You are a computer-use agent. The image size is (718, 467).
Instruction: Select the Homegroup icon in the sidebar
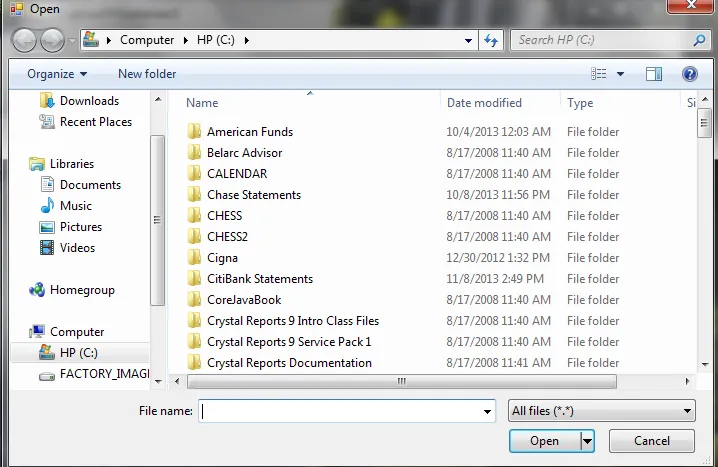click(x=38, y=290)
